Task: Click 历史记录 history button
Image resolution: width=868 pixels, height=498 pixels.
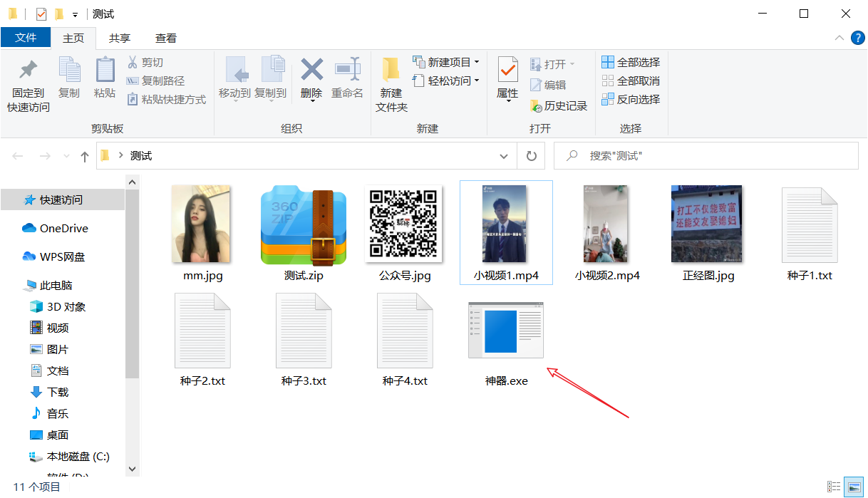Action: click(x=559, y=106)
